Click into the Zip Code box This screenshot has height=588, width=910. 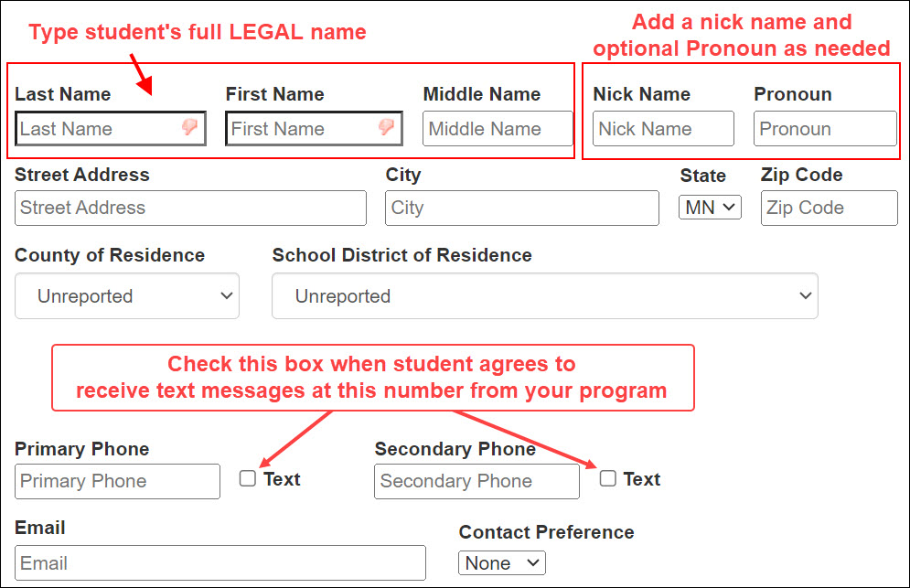(830, 208)
